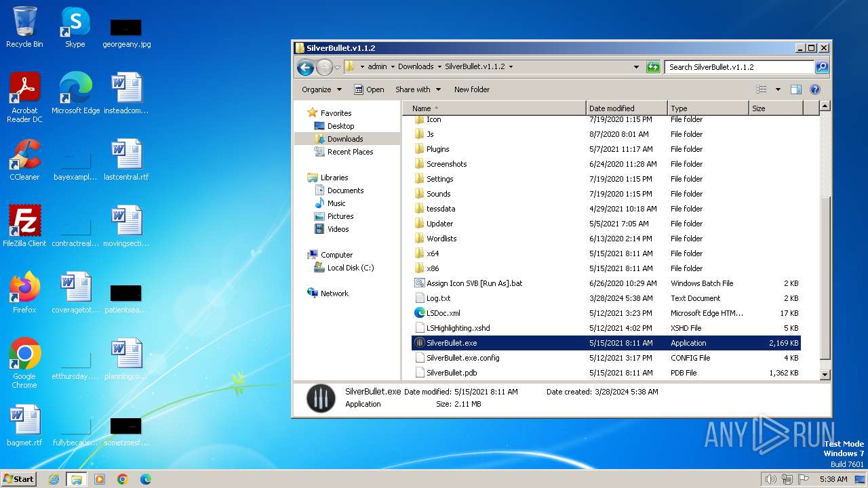Viewport: 868px width, 488px height.
Task: Select the georgeany.jpg desktop file
Action: tap(126, 33)
